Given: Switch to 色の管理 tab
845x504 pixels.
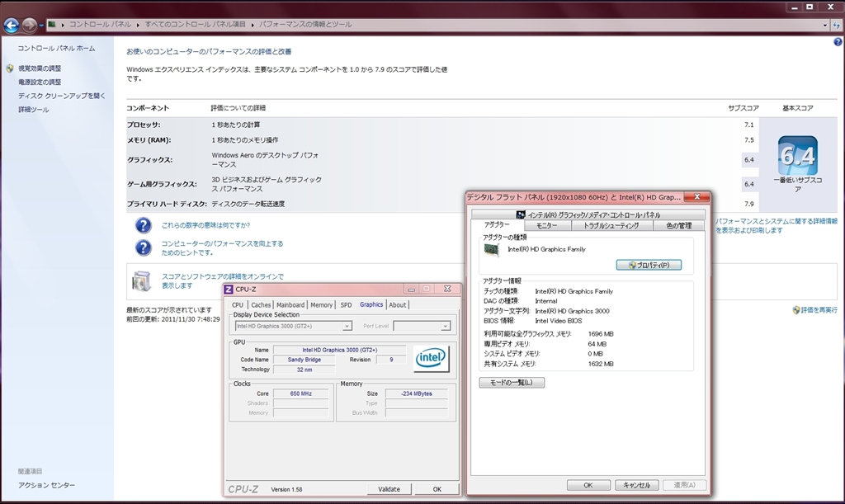Looking at the screenshot, I should pos(678,226).
